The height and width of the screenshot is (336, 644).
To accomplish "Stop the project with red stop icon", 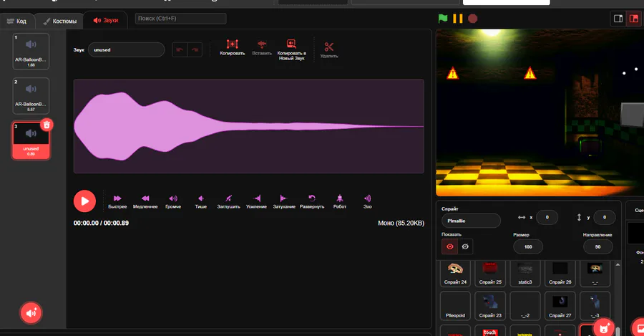I will tap(473, 19).
